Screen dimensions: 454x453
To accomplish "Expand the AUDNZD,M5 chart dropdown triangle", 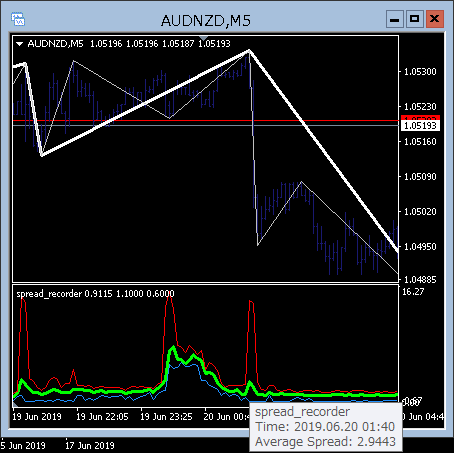I will tap(20, 44).
